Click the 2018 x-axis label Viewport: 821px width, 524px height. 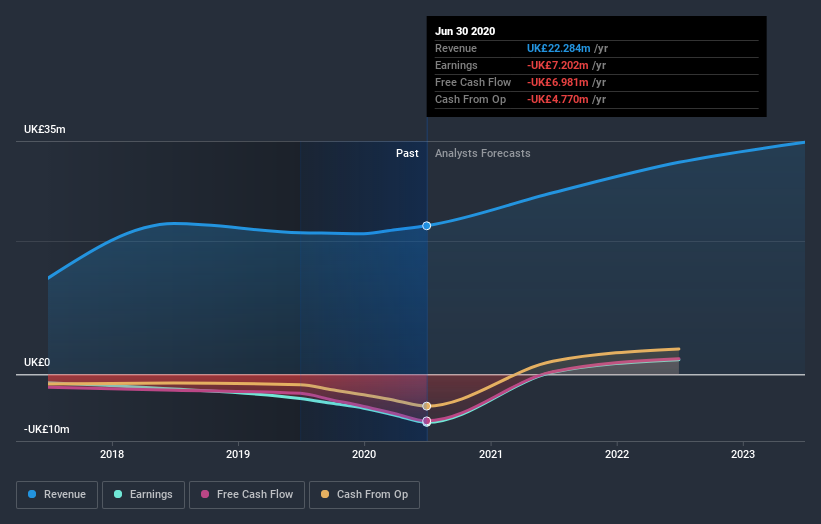pyautogui.click(x=112, y=454)
